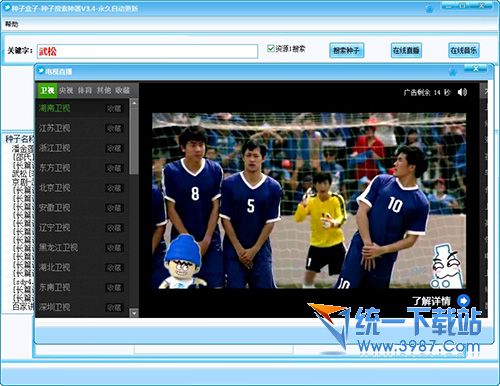This screenshot has width=500, height=386.
Task: Switch to the 体育 tab
Action: coord(85,90)
